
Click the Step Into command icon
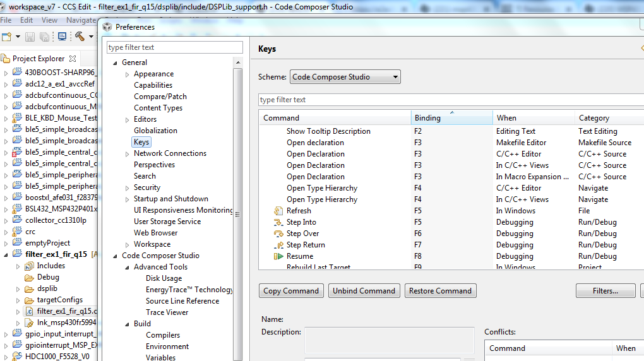point(278,222)
